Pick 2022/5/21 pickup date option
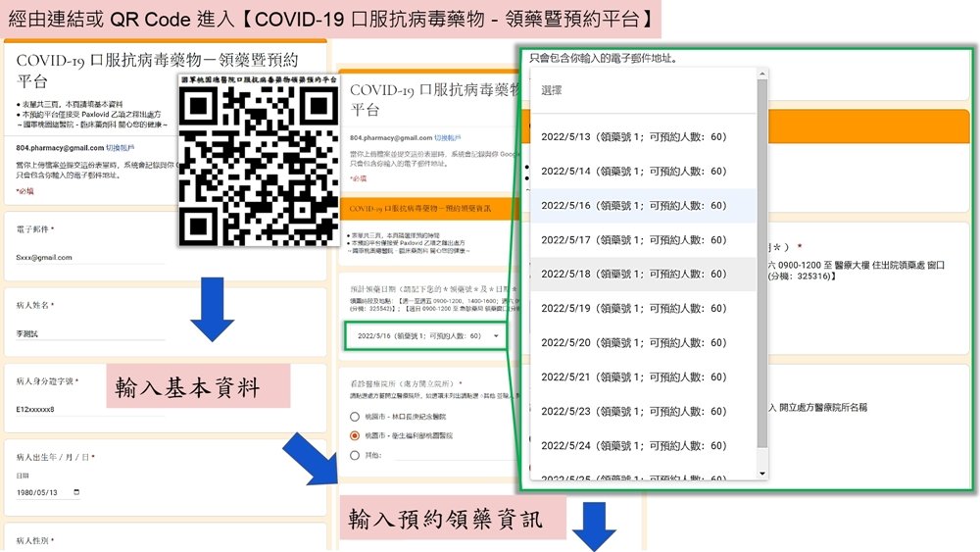980x552 pixels. click(x=644, y=376)
